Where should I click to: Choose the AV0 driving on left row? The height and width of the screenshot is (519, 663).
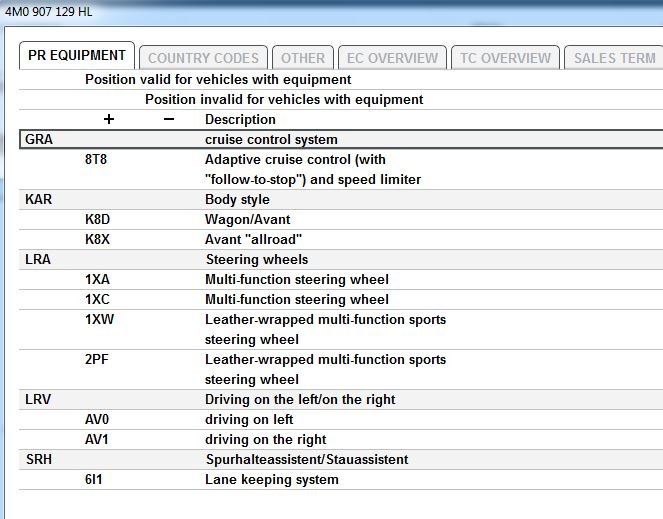pos(249,420)
